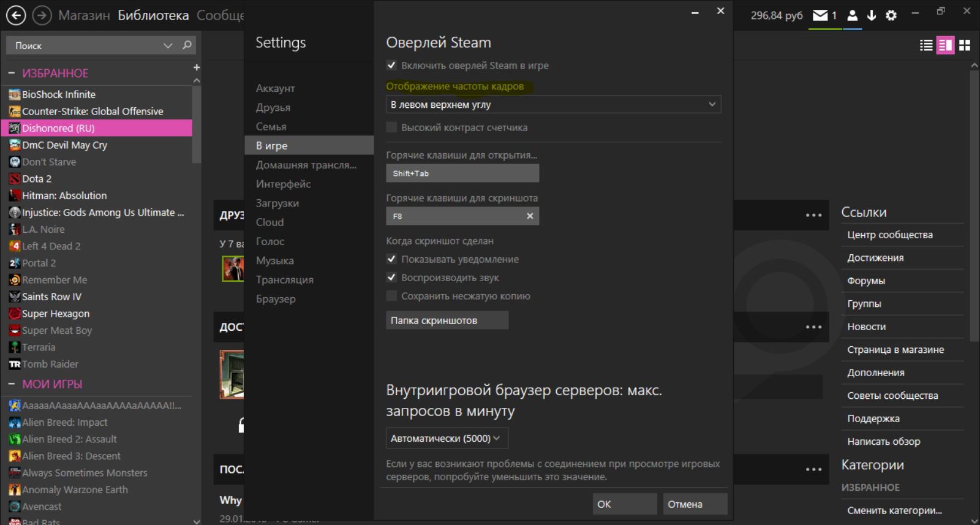The height and width of the screenshot is (525, 980).
Task: Open the Интерфейс settings tab
Action: [283, 184]
